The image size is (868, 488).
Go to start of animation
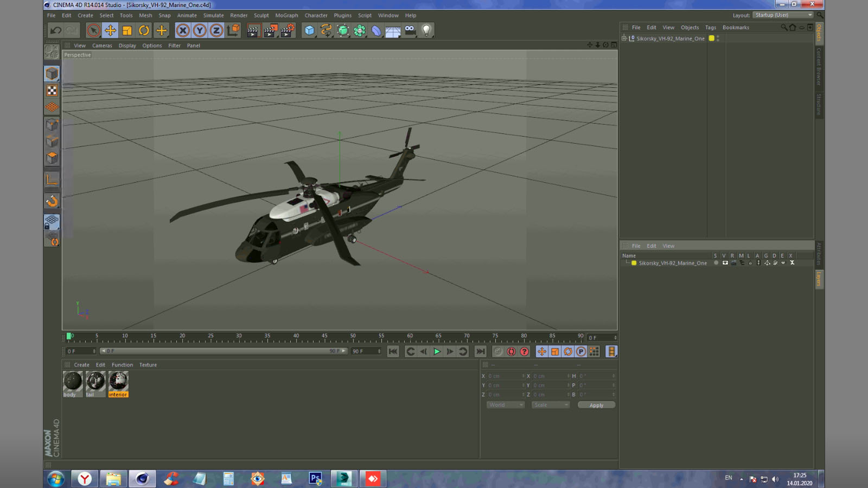393,351
